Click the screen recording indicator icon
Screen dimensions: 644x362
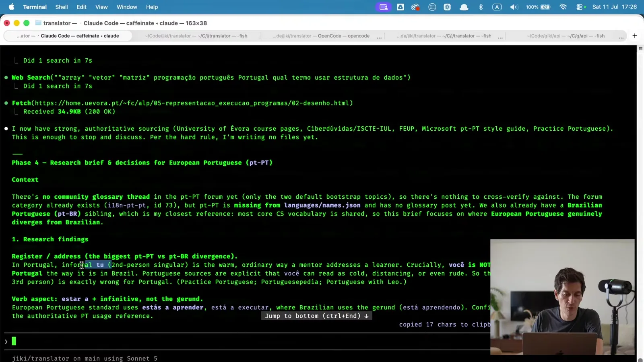click(x=384, y=7)
